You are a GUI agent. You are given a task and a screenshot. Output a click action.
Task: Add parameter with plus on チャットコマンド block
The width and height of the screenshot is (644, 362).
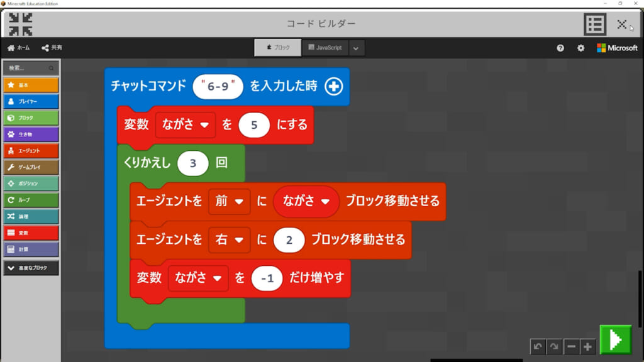tap(333, 87)
